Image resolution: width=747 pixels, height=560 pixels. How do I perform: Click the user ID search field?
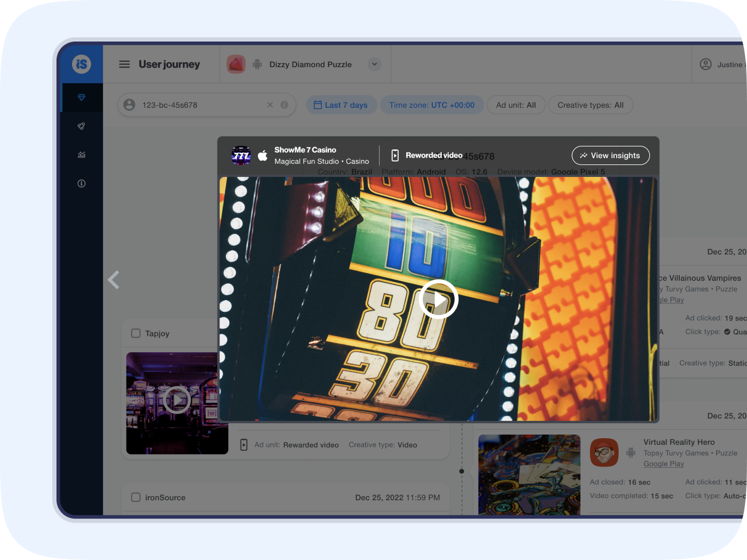207,105
